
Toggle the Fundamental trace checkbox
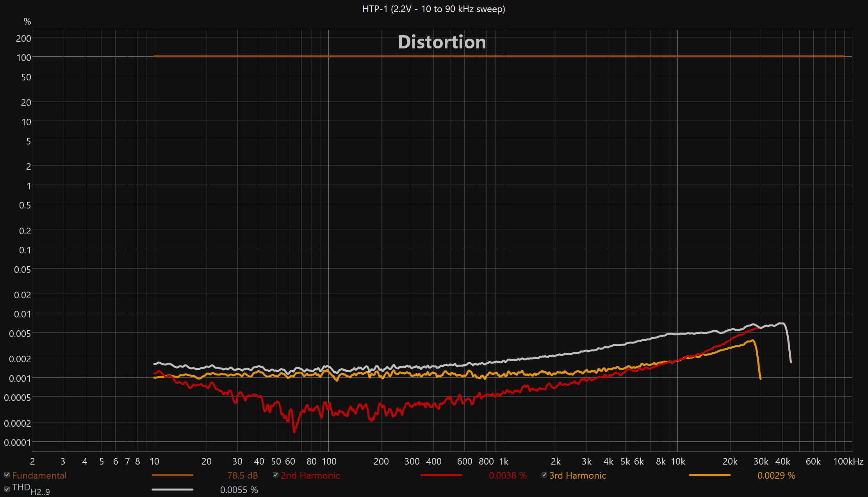(7, 475)
